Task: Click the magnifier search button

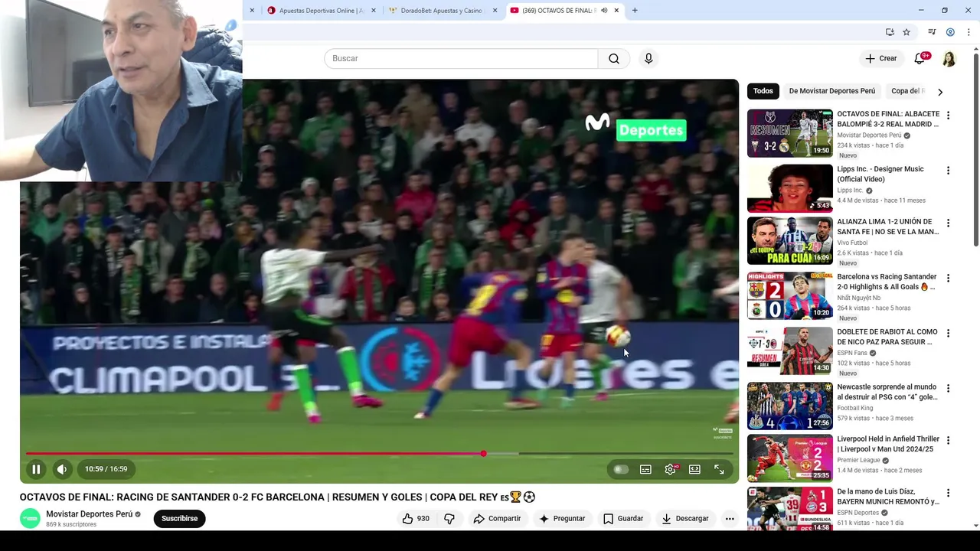Action: pyautogui.click(x=614, y=59)
